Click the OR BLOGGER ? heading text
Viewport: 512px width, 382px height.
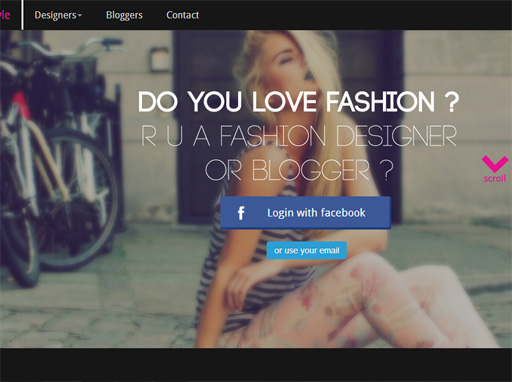[x=299, y=170]
